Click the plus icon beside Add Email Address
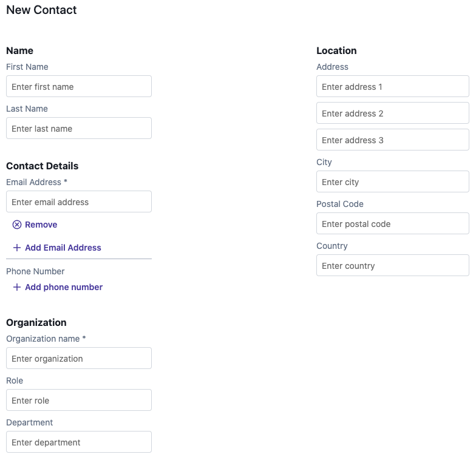The height and width of the screenshot is (457, 476). [17, 248]
